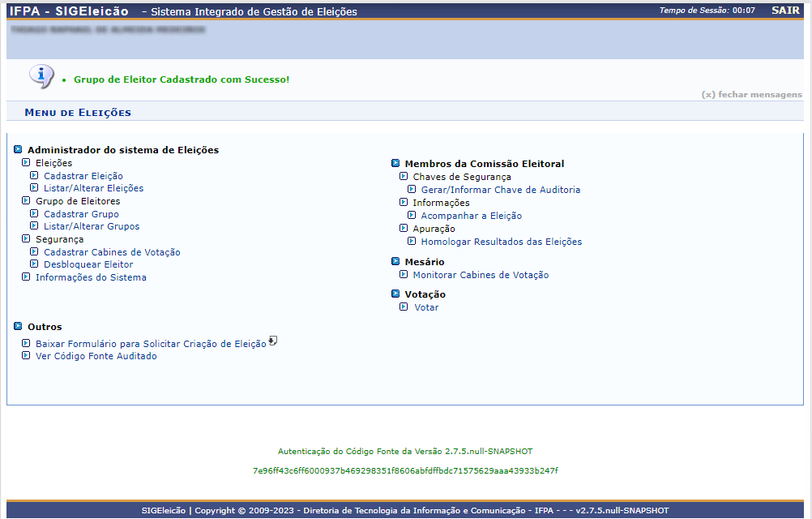Open Homologar Resultados das Eleições
This screenshot has height=519, width=812.
click(502, 242)
